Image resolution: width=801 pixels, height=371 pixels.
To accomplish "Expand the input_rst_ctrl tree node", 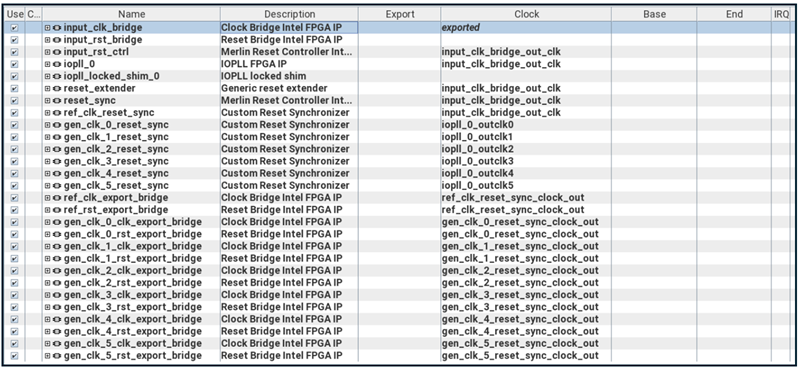I will pyautogui.click(x=48, y=52).
